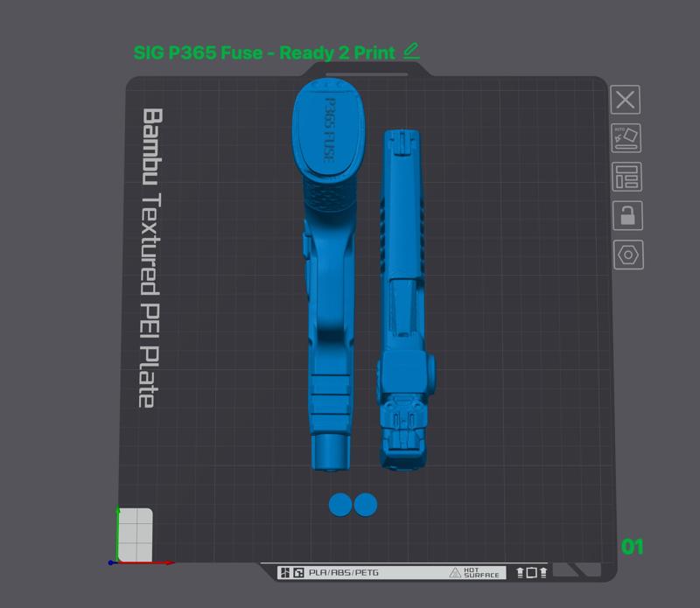Select the right small round disc object

(366, 505)
